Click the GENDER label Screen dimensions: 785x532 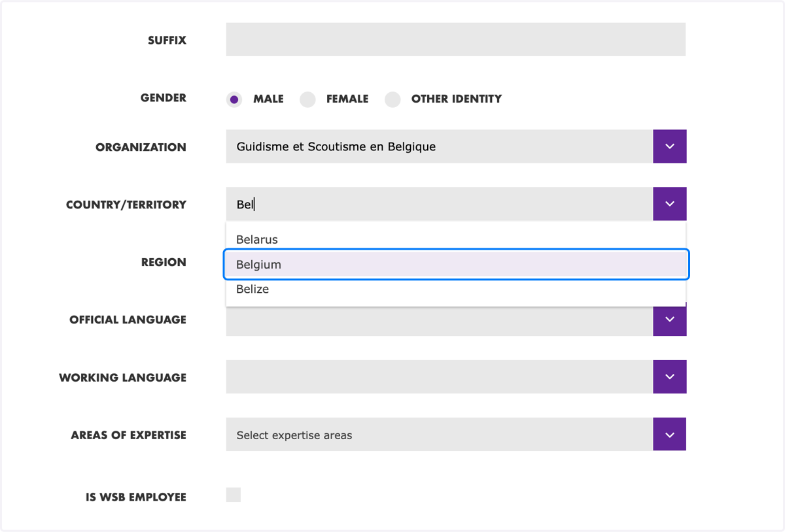(x=164, y=98)
